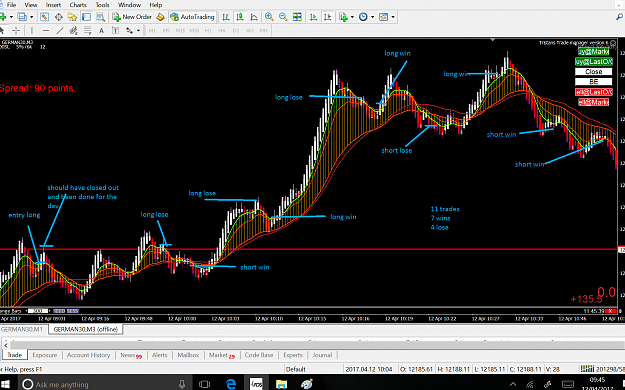Open the Charts menu
The width and height of the screenshot is (625, 390).
point(78,5)
